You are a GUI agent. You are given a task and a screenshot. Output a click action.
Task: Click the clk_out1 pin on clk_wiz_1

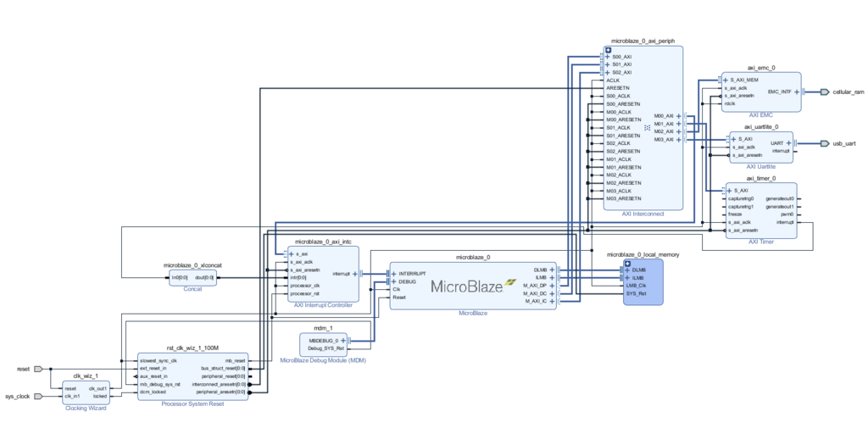pos(98,388)
